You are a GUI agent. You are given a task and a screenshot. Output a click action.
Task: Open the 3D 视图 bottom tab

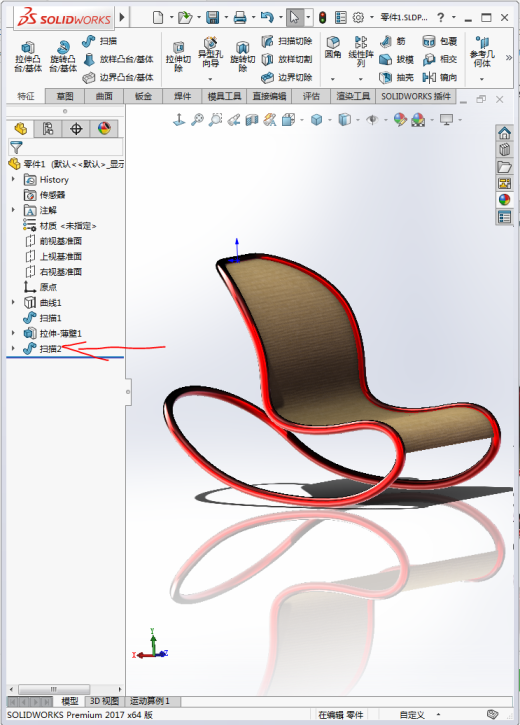pyautogui.click(x=104, y=701)
